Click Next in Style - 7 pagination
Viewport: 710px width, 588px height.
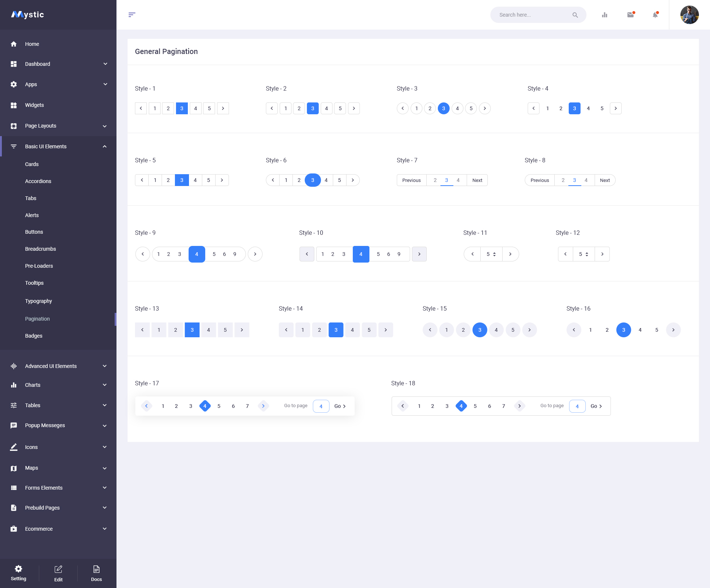pyautogui.click(x=477, y=180)
